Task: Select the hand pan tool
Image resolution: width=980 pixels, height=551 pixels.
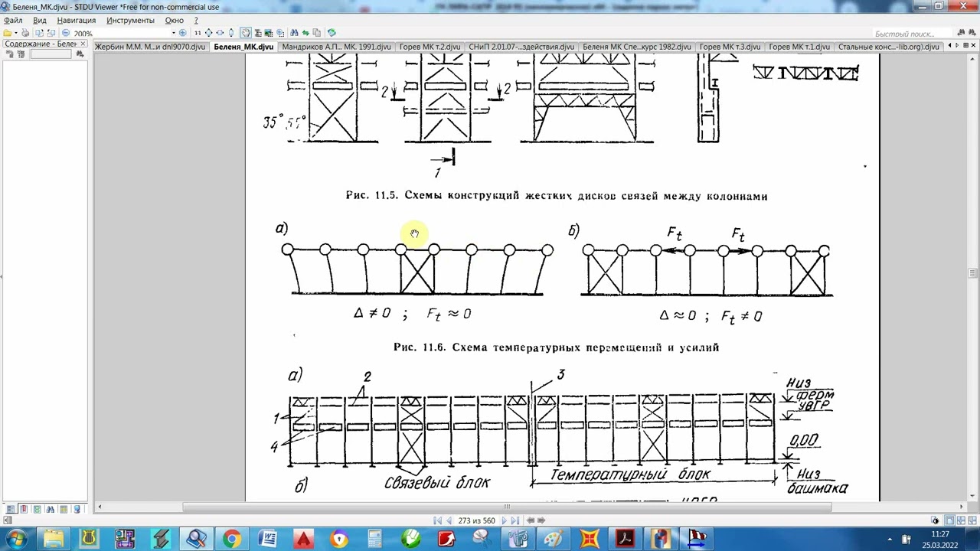Action: [246, 33]
